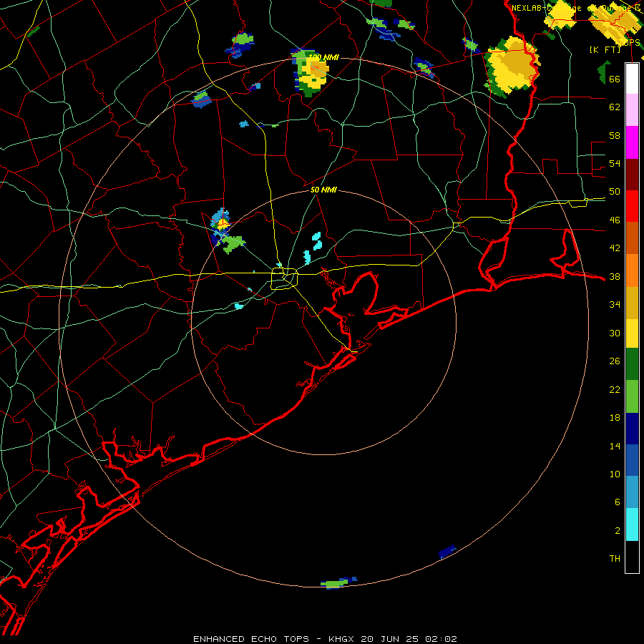Click the light orange legend color block

(x=632, y=270)
